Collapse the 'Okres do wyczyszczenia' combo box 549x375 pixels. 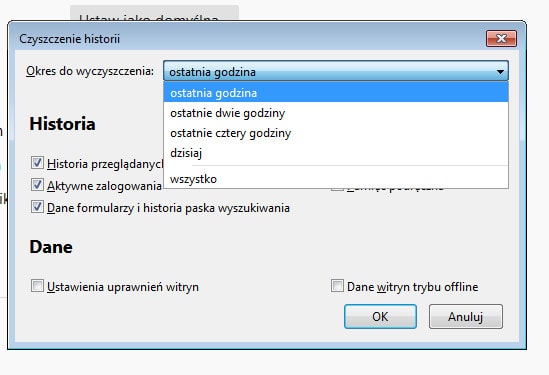point(336,71)
